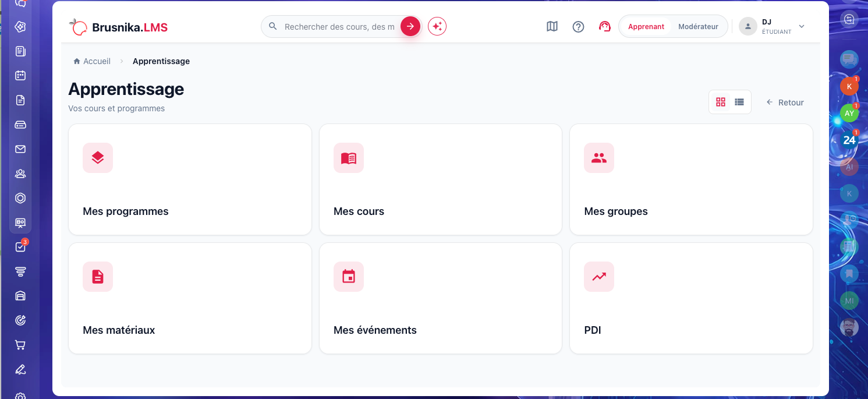The width and height of the screenshot is (868, 399).
Task: Open tasks checkbox icon with badge 3
Action: pyautogui.click(x=20, y=247)
